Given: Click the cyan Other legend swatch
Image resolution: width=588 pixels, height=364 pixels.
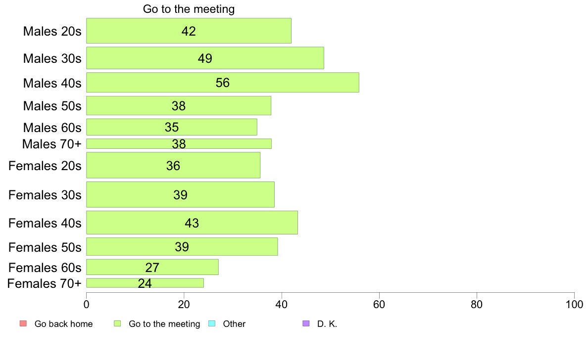Looking at the screenshot, I should point(212,323).
